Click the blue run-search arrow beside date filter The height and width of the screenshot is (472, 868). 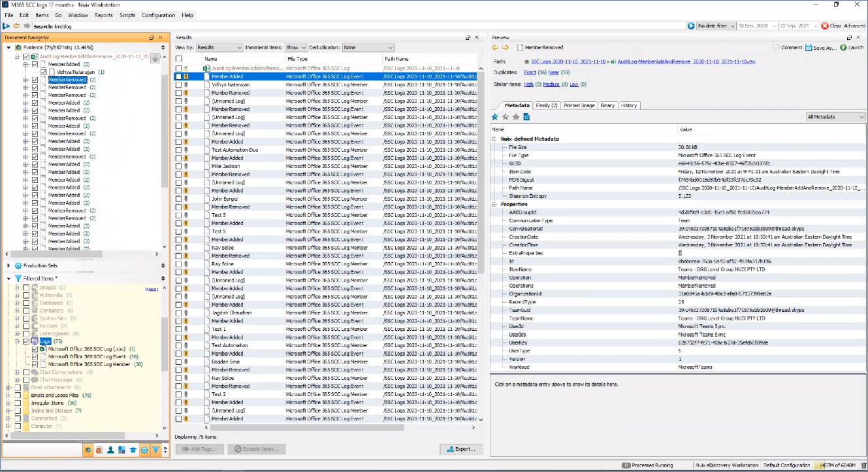[691, 25]
